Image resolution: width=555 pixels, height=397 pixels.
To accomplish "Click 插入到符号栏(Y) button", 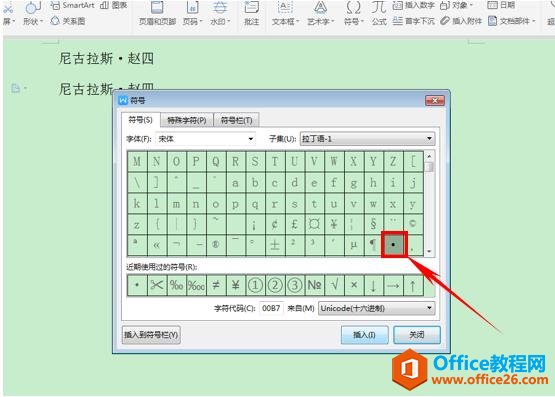I will click(151, 334).
